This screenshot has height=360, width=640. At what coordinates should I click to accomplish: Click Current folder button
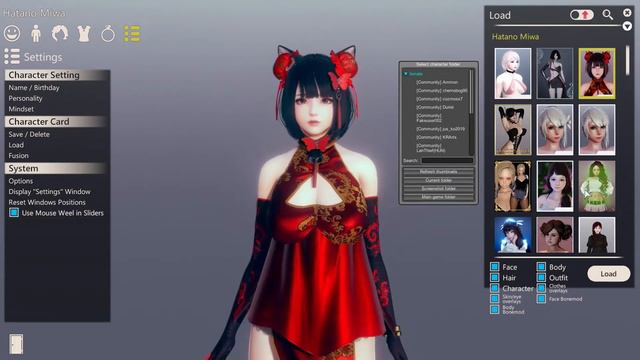click(438, 180)
